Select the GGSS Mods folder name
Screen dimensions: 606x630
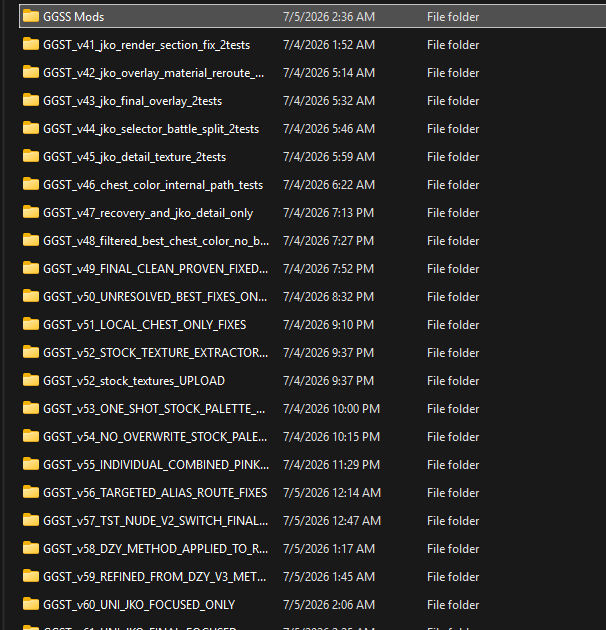74,17
